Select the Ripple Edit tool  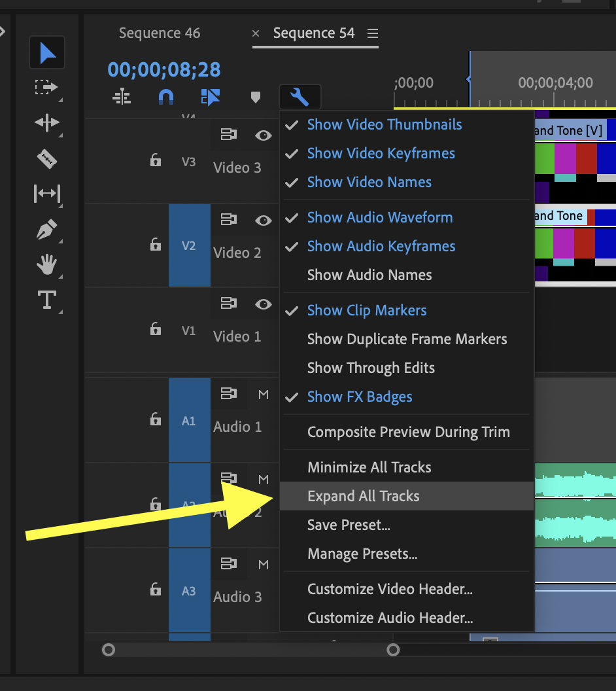[x=46, y=122]
